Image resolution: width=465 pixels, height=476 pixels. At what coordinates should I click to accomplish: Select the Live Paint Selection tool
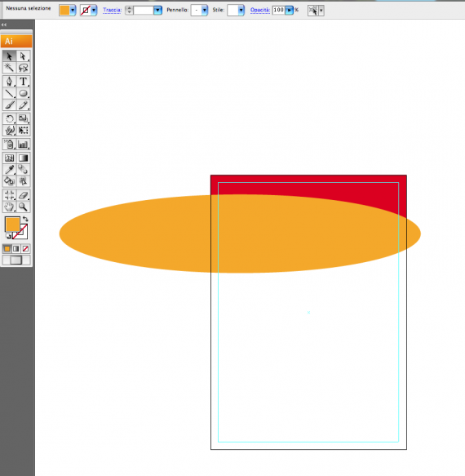[x=23, y=181]
